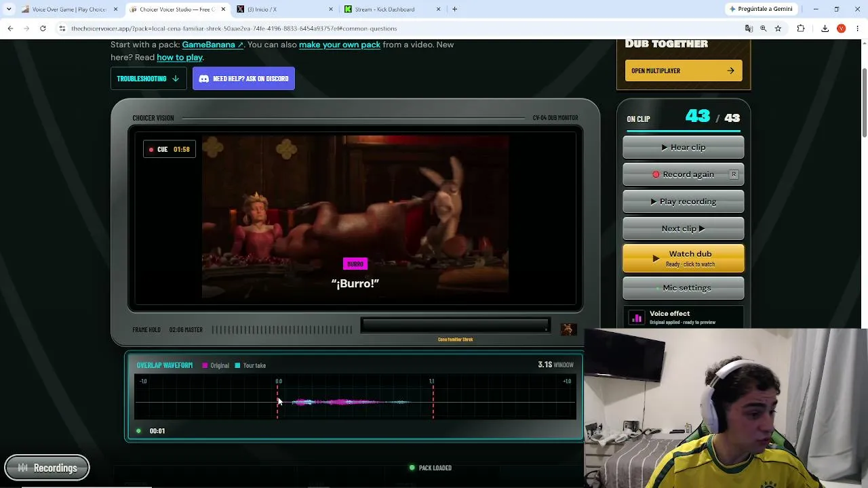Click the zoom magnifier icon in address bar
868x488 pixels.
(x=764, y=28)
